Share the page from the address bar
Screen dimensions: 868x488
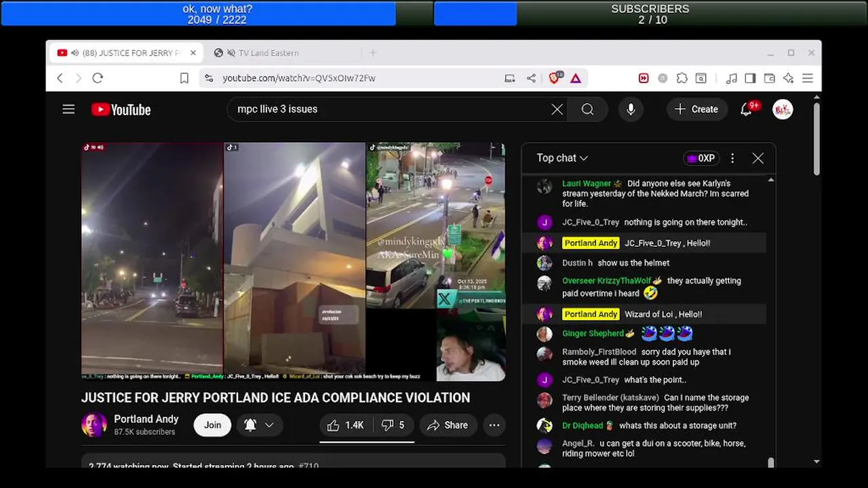(531, 78)
